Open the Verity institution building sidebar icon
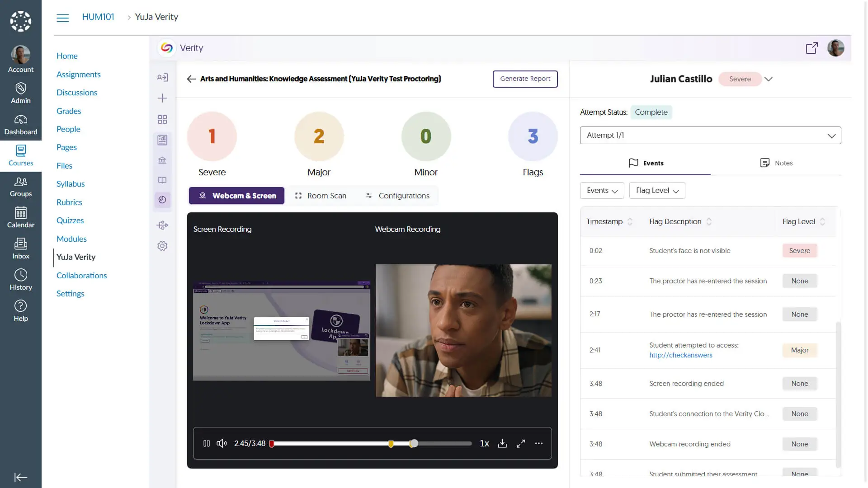The height and width of the screenshot is (488, 868). coord(162,160)
